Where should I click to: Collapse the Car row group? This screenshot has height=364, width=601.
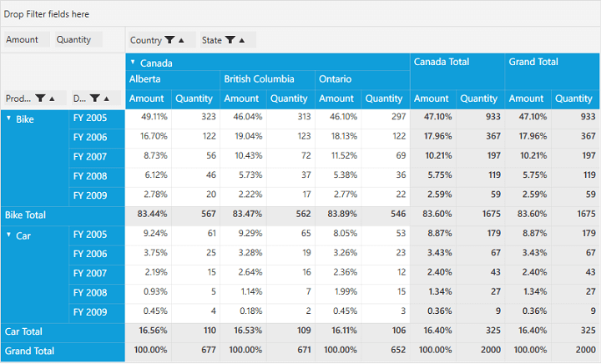click(9, 235)
